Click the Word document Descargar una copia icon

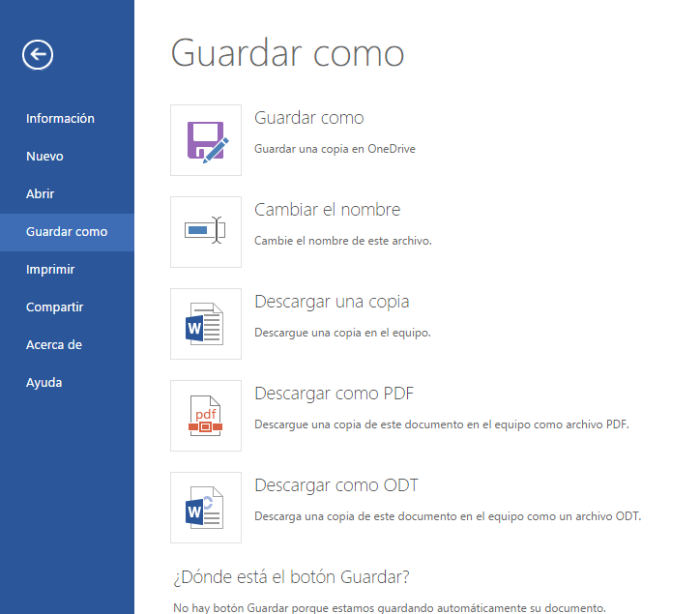pos(206,324)
